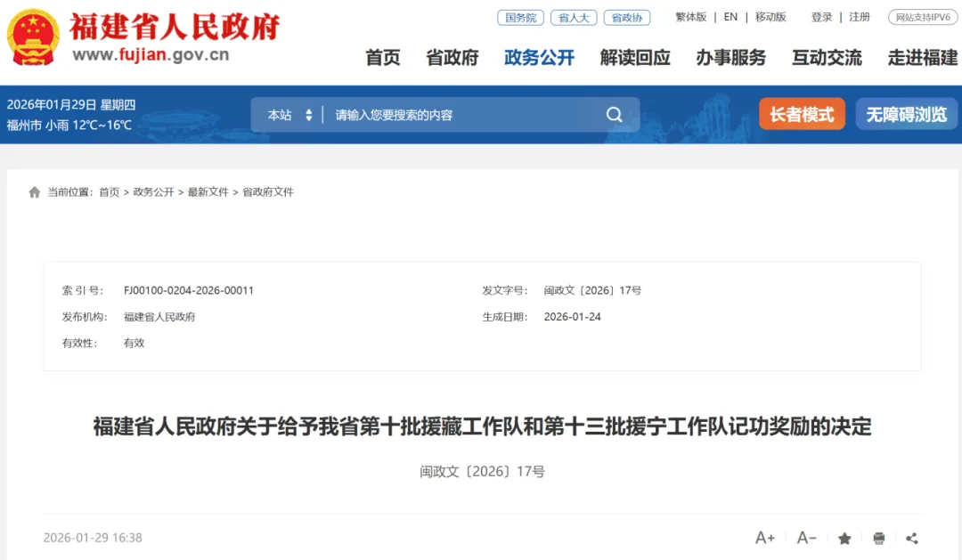Enable 无障碍浏览 accessibility browsing
The image size is (962, 560).
(x=906, y=114)
